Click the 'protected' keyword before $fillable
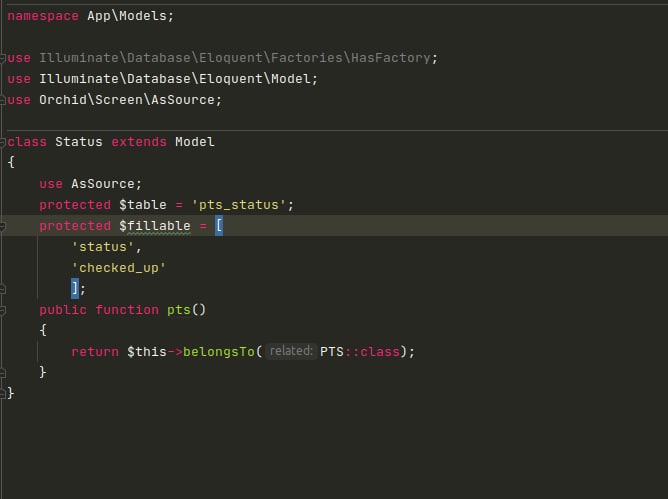 coord(75,226)
